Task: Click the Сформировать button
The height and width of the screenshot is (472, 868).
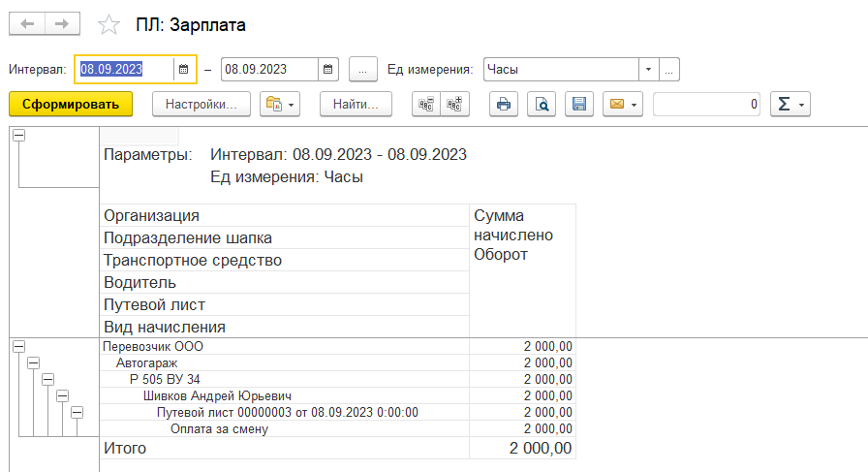Action: pyautogui.click(x=70, y=104)
